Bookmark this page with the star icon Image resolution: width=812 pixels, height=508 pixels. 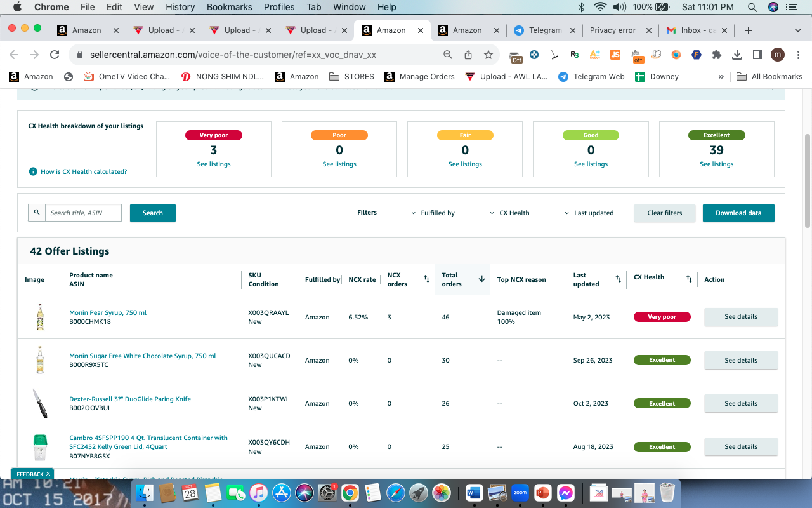tap(488, 55)
